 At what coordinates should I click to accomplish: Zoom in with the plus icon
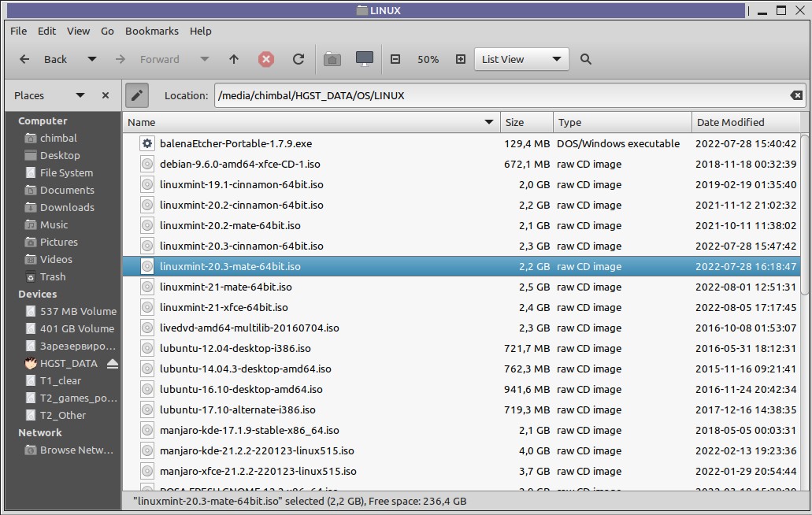point(461,59)
